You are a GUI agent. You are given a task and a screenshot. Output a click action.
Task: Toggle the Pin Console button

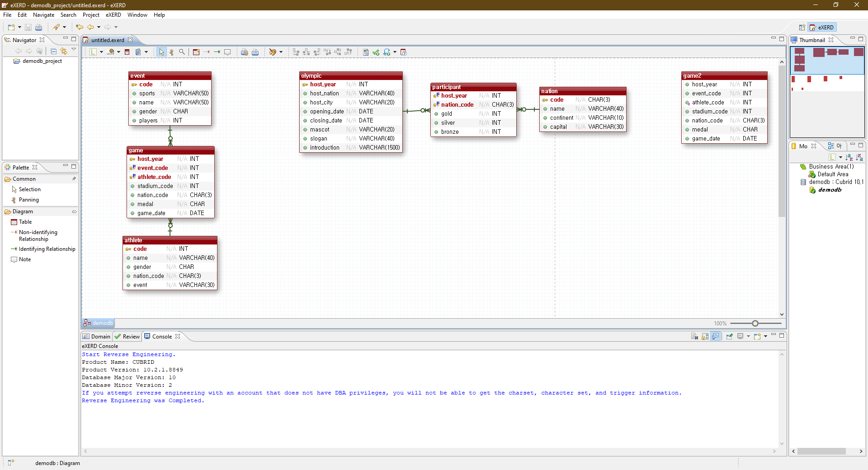click(729, 336)
